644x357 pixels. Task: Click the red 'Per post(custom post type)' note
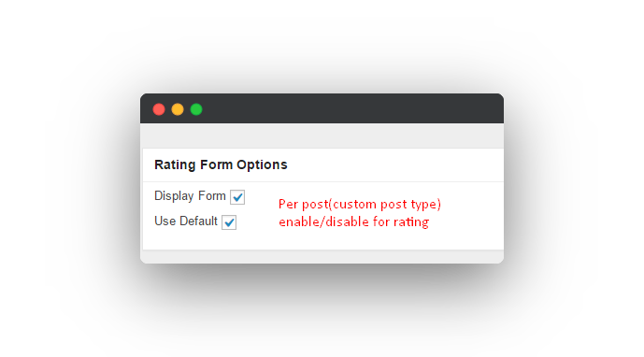(x=360, y=204)
